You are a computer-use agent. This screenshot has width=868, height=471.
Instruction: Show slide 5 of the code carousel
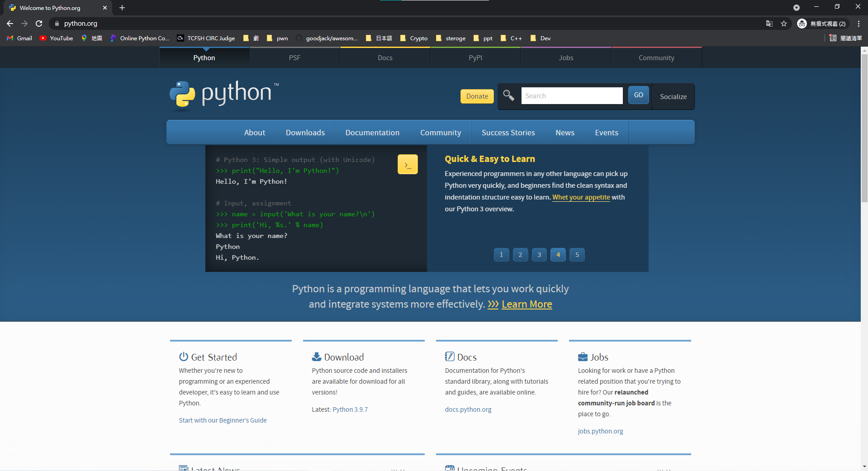pos(577,255)
